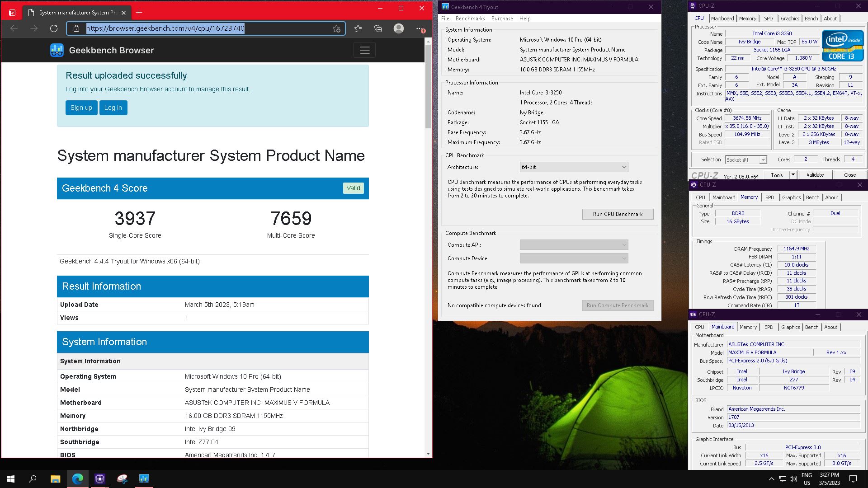Click the BIOS date 03/15/2013 field
This screenshot has width=868, height=488.
(793, 426)
